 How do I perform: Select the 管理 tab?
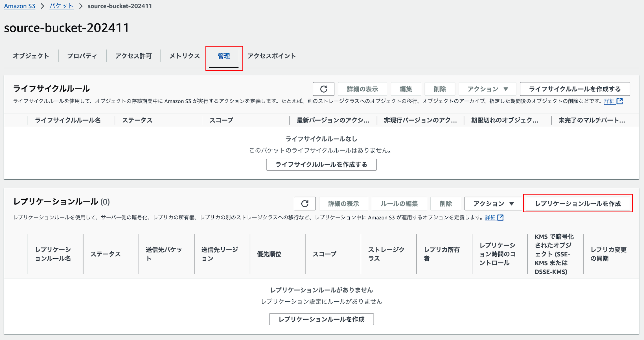click(x=224, y=56)
